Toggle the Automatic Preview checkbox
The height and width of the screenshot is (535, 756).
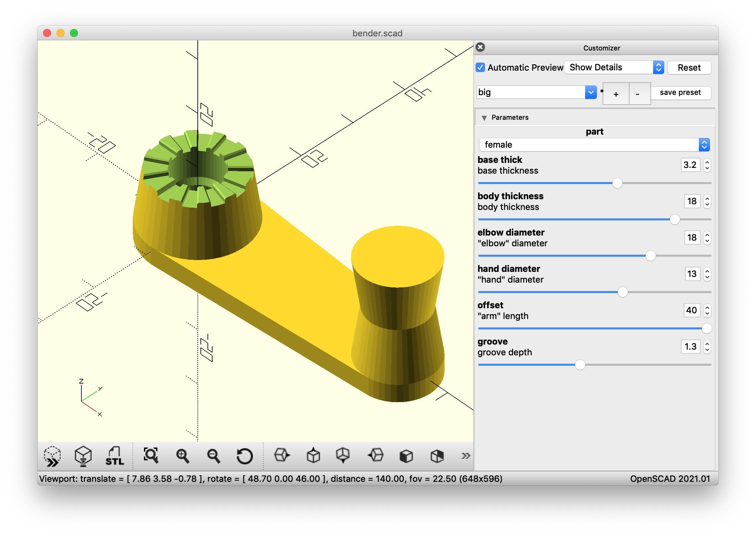[x=480, y=67]
